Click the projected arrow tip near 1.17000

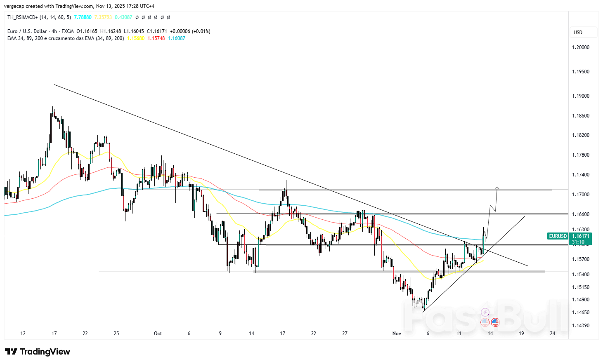coord(497,188)
